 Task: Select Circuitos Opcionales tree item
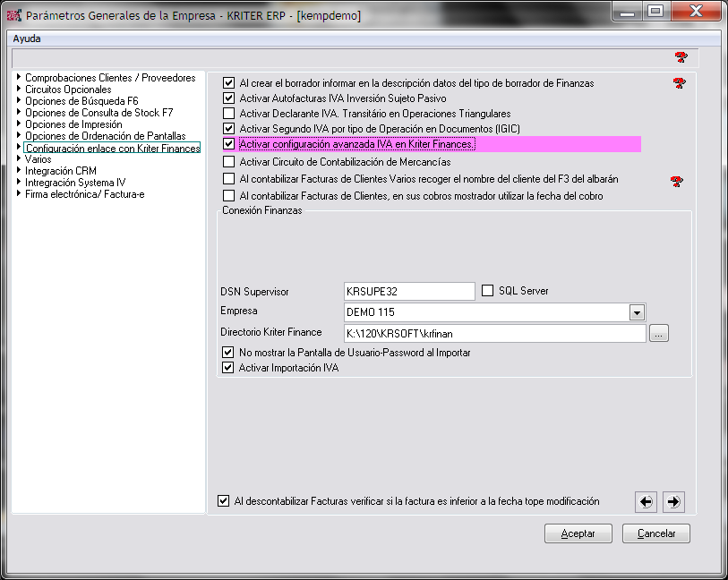68,90
